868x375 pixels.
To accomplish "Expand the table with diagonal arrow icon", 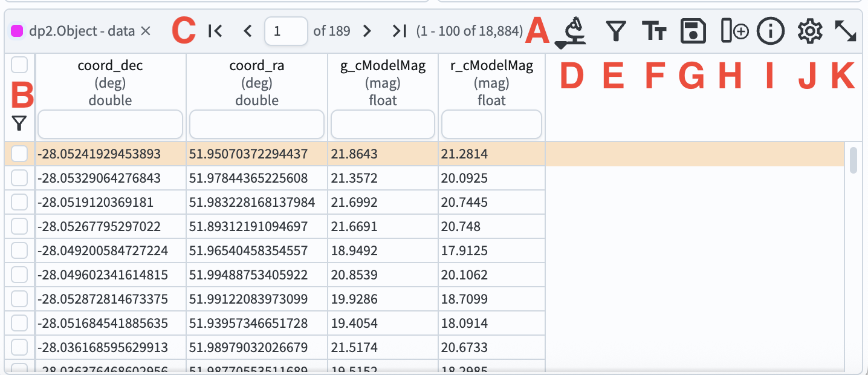I will click(x=846, y=31).
